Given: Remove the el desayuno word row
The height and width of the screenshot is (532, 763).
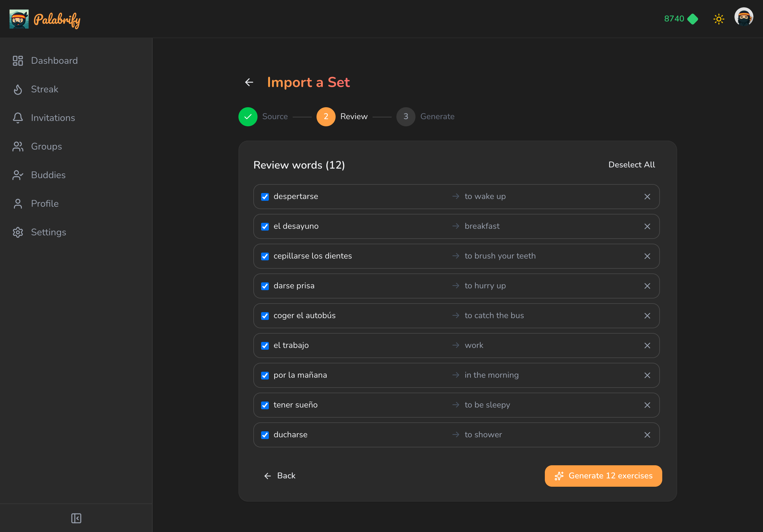Looking at the screenshot, I should coord(647,226).
